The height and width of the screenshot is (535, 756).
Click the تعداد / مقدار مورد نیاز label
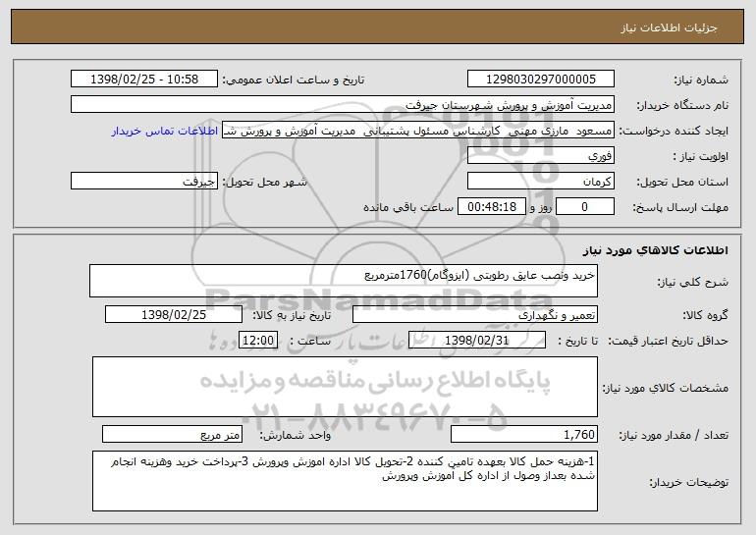click(x=674, y=435)
